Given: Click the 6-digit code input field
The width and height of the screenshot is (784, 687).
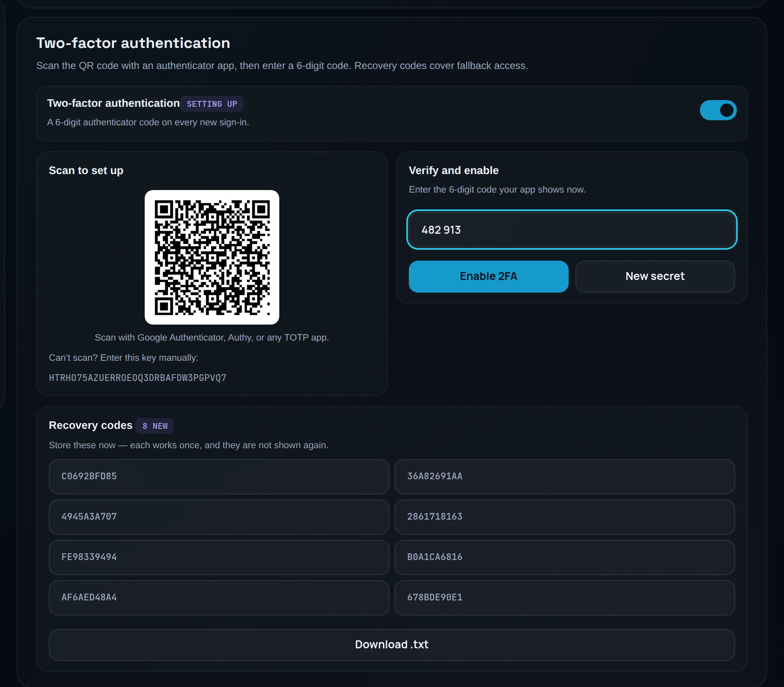Looking at the screenshot, I should [572, 230].
